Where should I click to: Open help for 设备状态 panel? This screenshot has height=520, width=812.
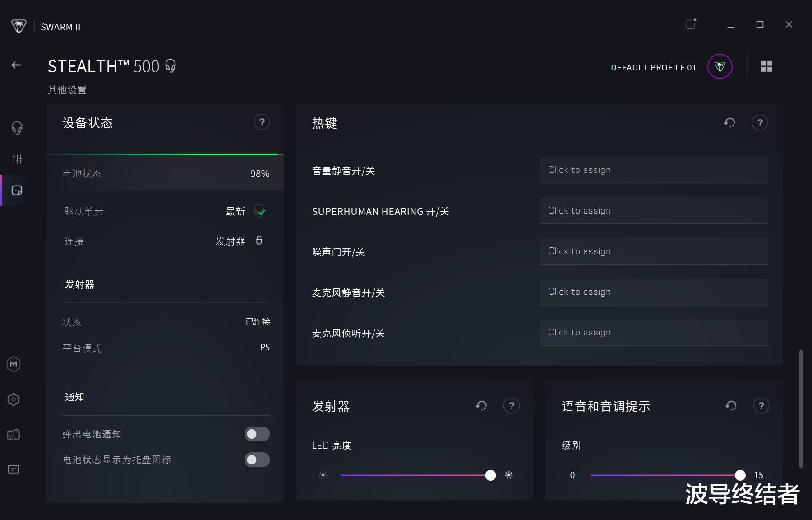262,122
